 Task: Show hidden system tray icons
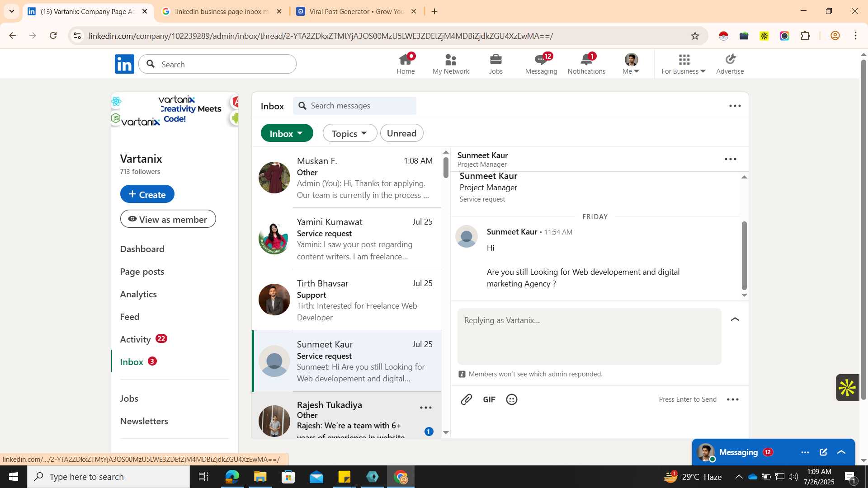click(x=739, y=477)
